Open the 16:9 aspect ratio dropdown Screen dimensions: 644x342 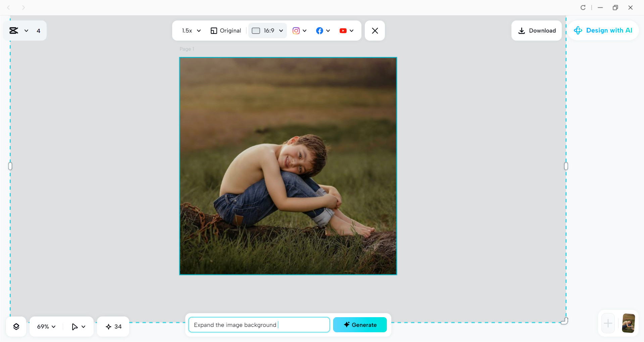coord(267,31)
